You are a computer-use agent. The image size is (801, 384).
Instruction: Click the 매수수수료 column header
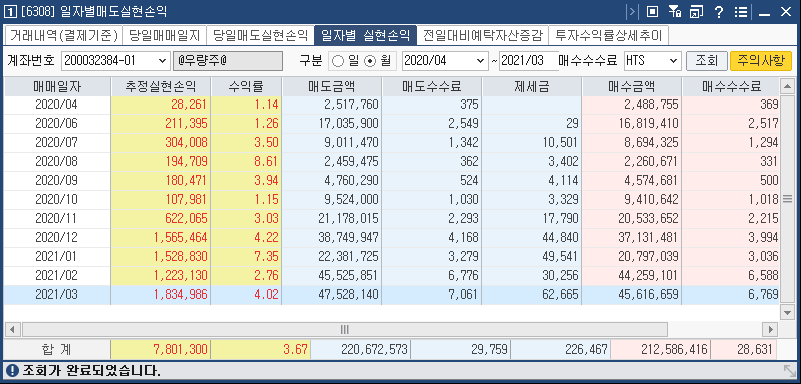(x=731, y=87)
